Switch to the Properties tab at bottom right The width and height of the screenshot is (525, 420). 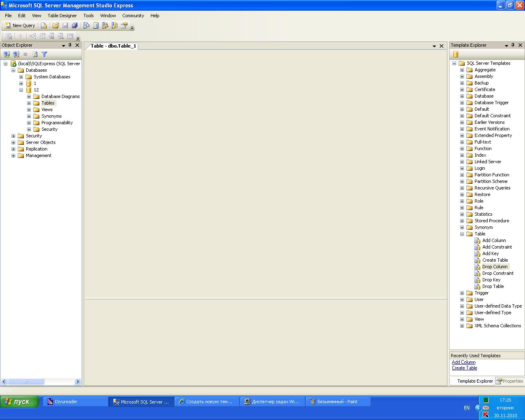tap(510, 381)
